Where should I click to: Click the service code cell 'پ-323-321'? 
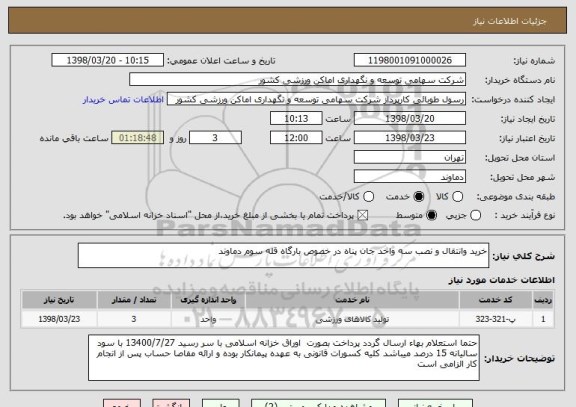click(x=496, y=319)
